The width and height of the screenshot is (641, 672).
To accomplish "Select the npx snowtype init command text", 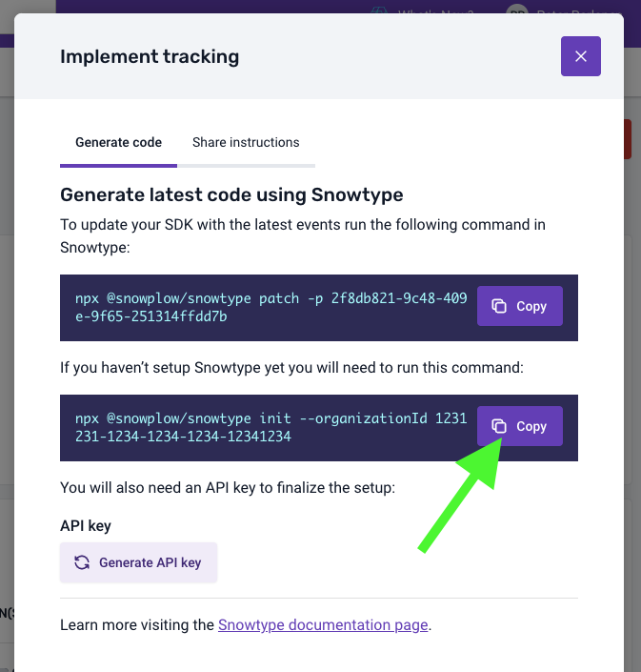I will tap(270, 427).
